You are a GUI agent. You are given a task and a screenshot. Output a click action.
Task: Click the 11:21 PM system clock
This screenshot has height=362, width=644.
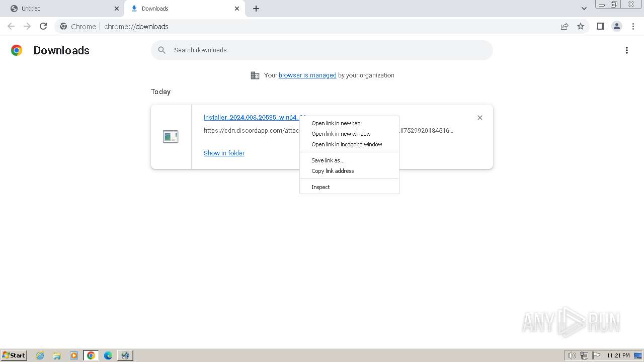(x=618, y=355)
